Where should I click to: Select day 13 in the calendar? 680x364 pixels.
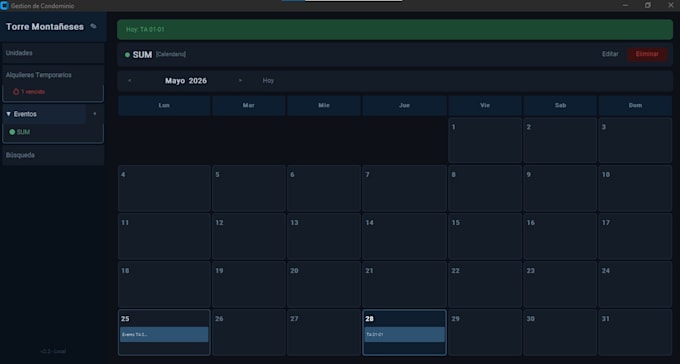(x=324, y=236)
